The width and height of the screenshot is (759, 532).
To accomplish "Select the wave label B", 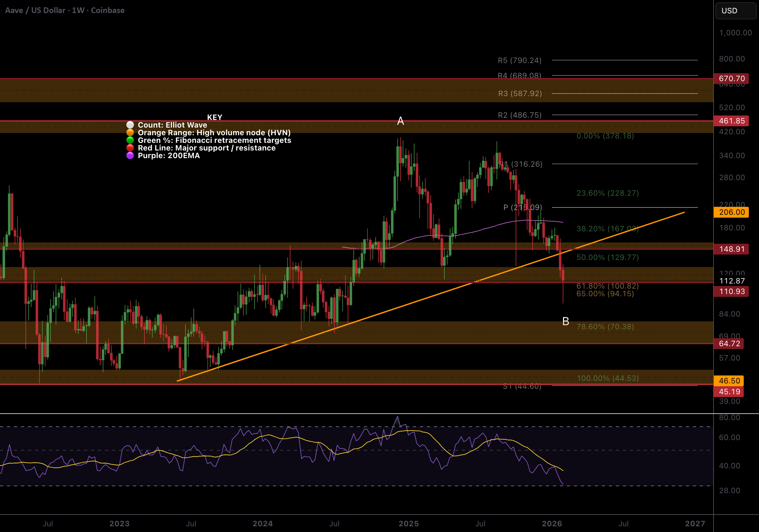I will 566,321.
